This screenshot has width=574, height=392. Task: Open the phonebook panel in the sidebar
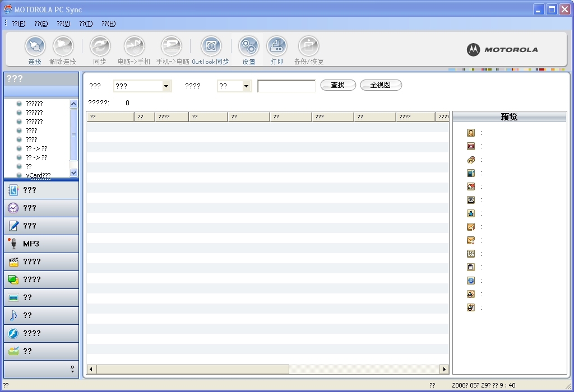[x=41, y=190]
